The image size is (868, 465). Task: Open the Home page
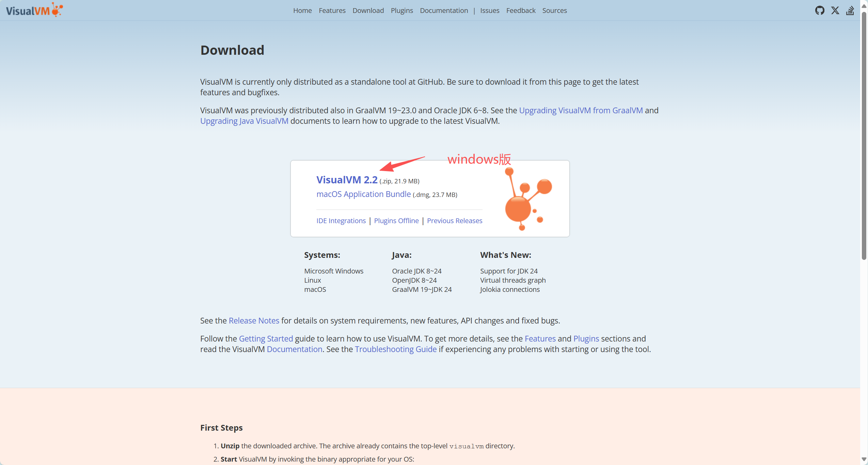(302, 11)
